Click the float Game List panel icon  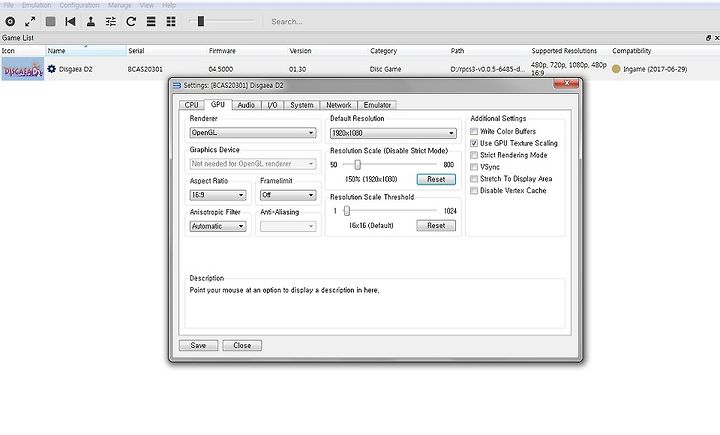click(708, 38)
